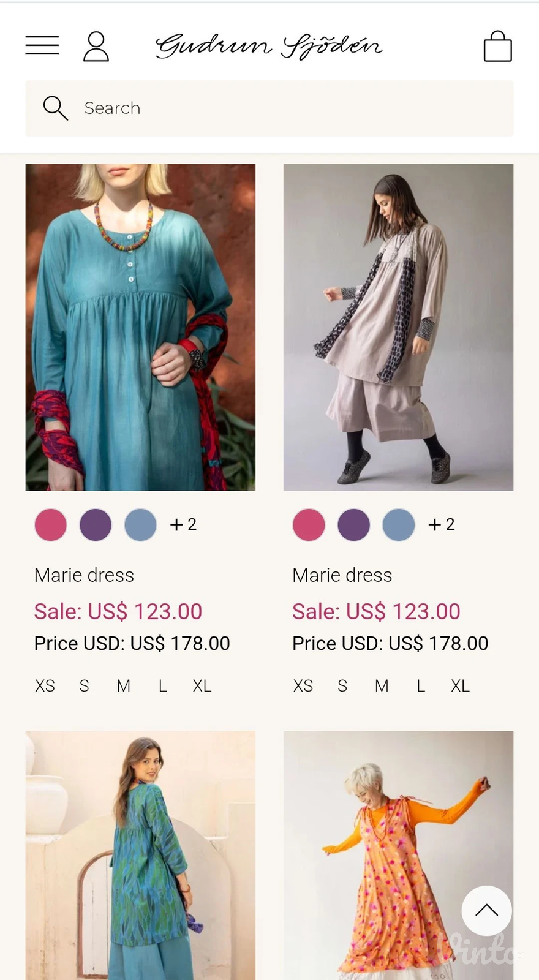Open left Marie dress title link
This screenshot has height=980, width=539.
84,575
